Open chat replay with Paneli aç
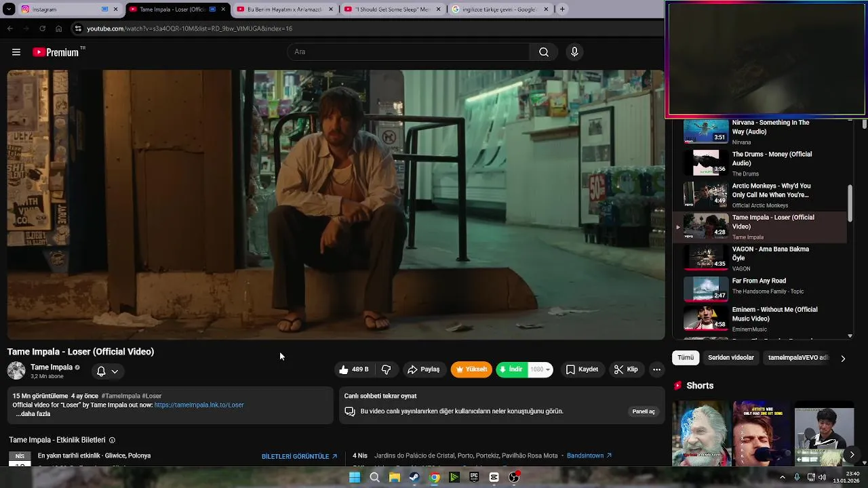The width and height of the screenshot is (868, 488). coord(644,411)
